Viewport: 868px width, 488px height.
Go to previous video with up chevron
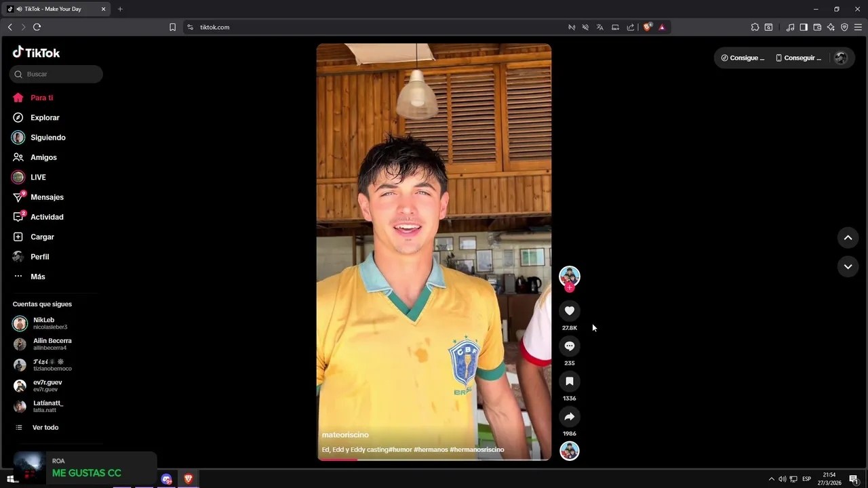[x=848, y=237]
